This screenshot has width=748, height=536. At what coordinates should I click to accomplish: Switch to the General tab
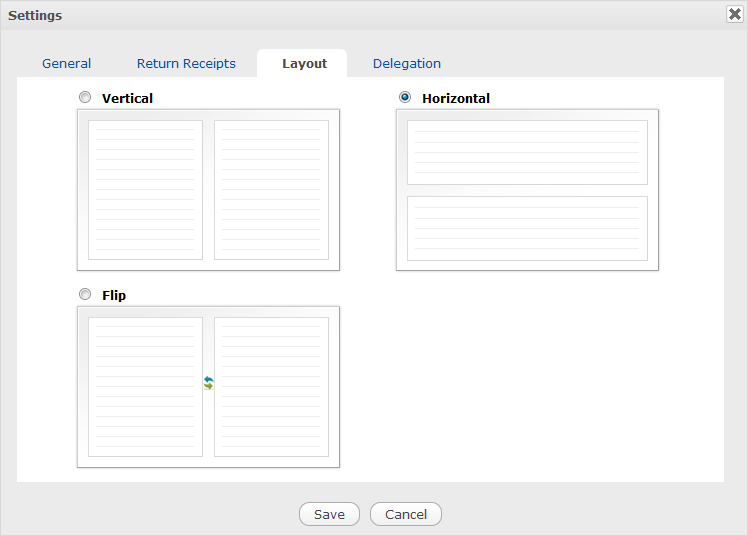[x=66, y=63]
